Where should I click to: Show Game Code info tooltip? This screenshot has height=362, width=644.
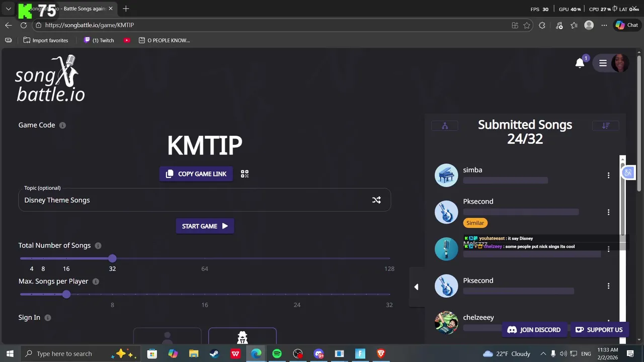(62, 125)
